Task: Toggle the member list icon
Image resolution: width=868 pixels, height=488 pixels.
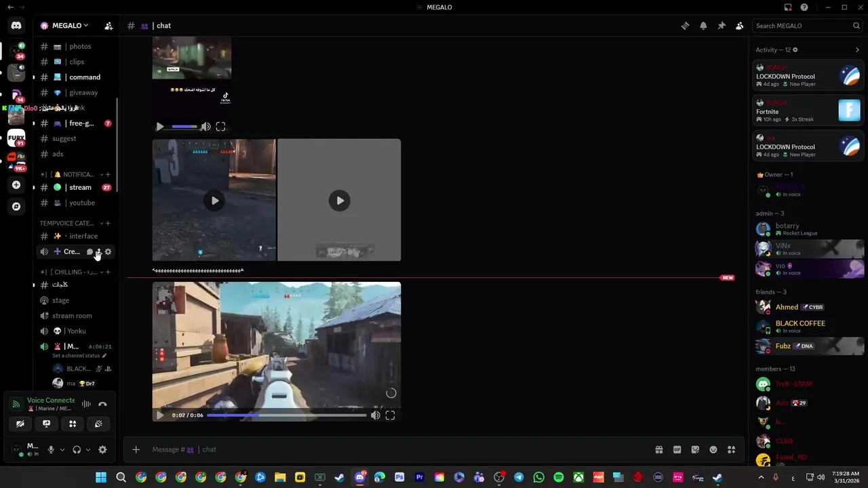Action: tap(740, 26)
